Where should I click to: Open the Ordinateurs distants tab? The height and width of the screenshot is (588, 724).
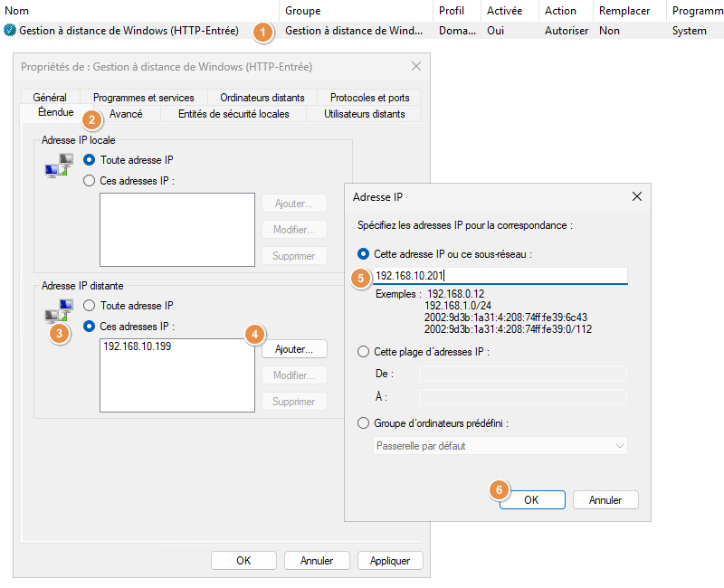point(262,98)
